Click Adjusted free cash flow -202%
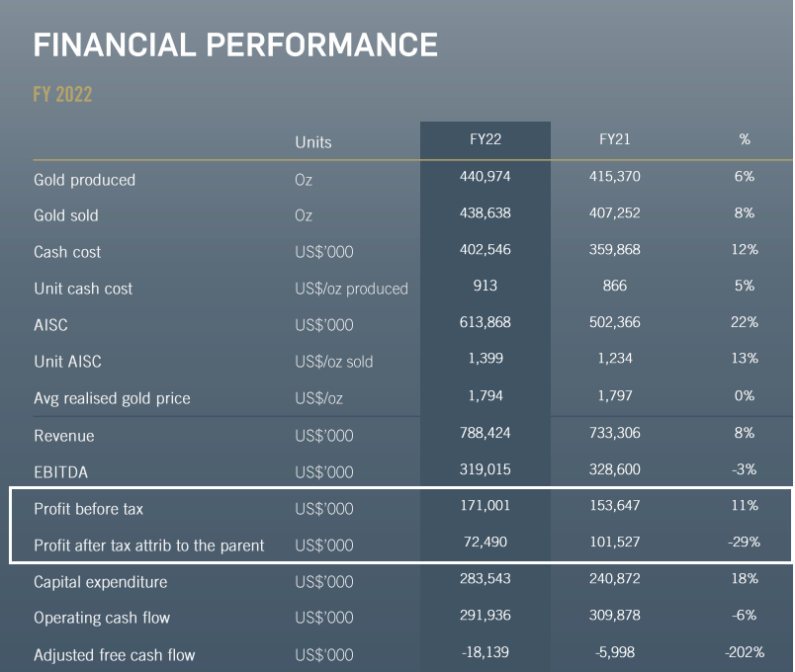 [745, 652]
